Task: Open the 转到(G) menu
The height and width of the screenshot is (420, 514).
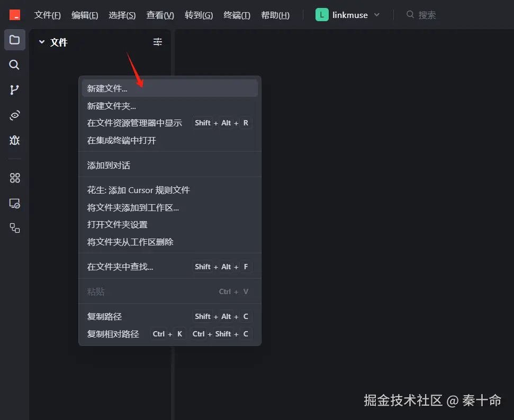Action: [x=199, y=15]
